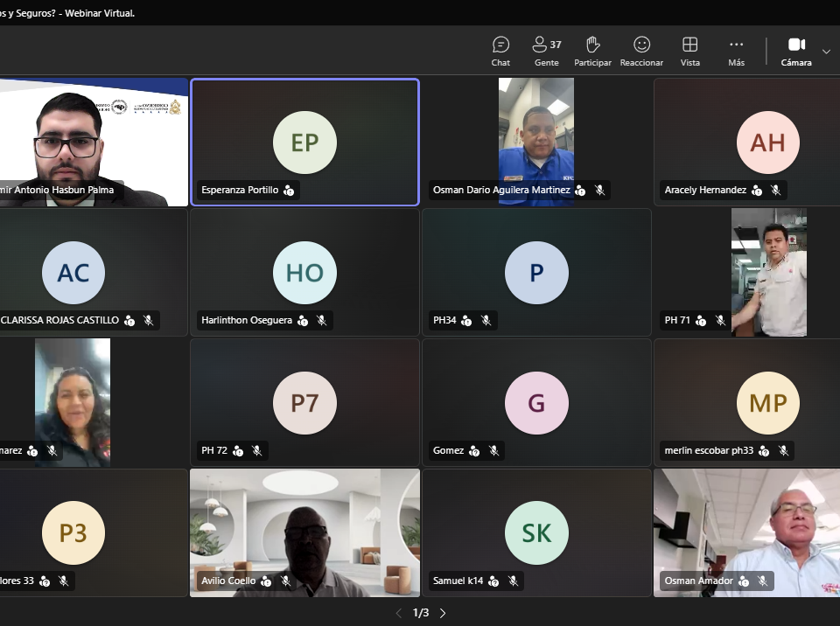Click PH34's role badge icon
This screenshot has height=626, width=840.
coord(466,320)
